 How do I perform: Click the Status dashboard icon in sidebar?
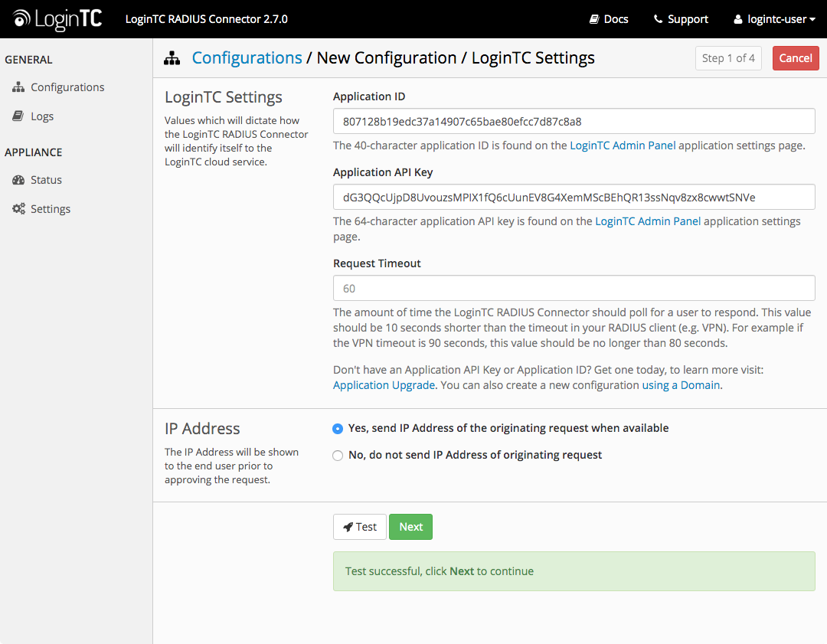tap(18, 180)
